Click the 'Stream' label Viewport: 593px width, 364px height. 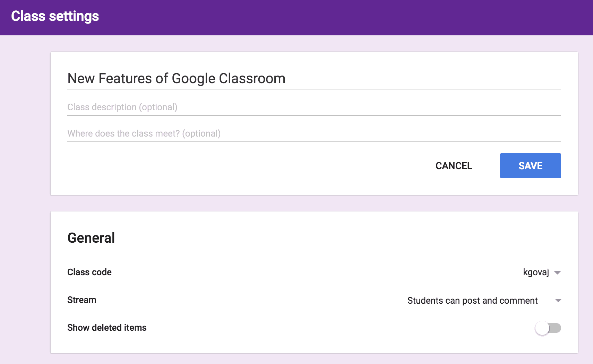click(82, 300)
